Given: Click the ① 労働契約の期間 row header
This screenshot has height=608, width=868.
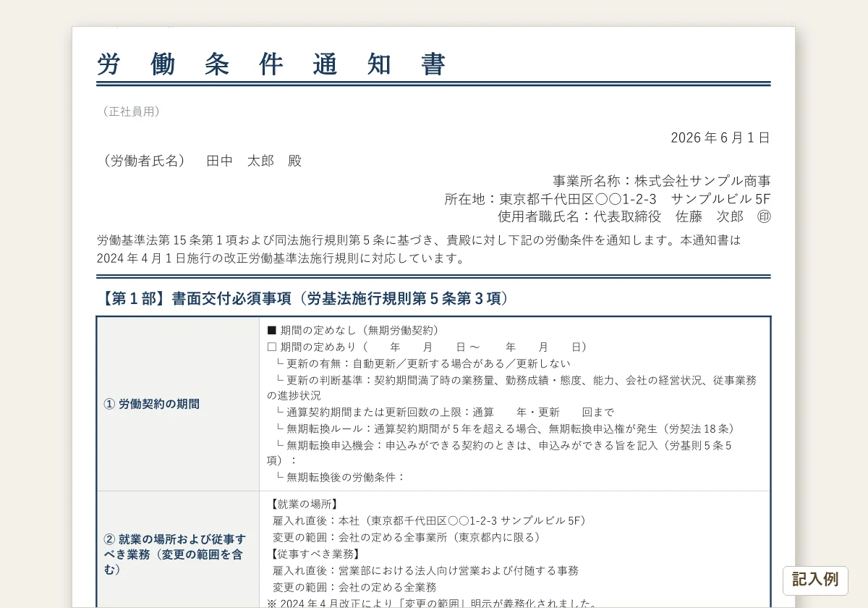Looking at the screenshot, I should pyautogui.click(x=178, y=404).
